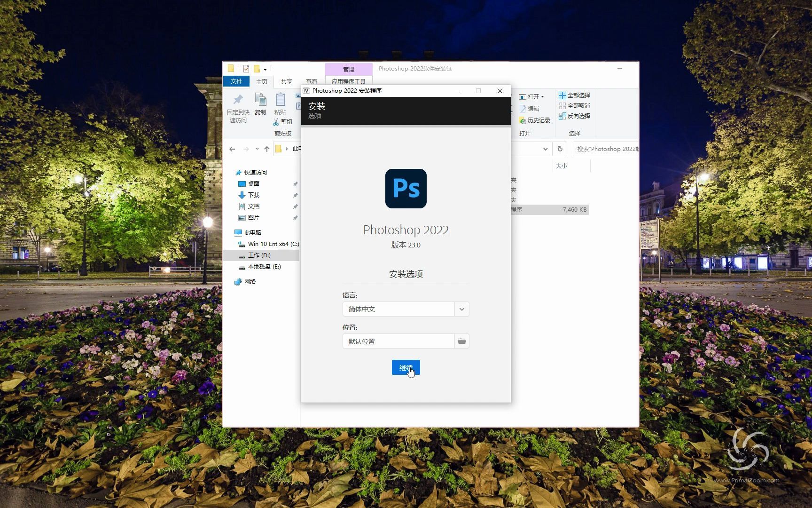Image resolution: width=812 pixels, height=508 pixels.
Task: Open recent locations dropdown arrow
Action: pyautogui.click(x=257, y=149)
